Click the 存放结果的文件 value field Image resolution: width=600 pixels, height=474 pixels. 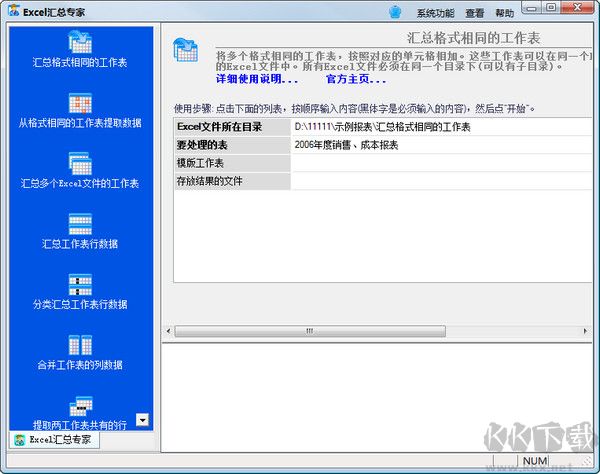tap(441, 181)
